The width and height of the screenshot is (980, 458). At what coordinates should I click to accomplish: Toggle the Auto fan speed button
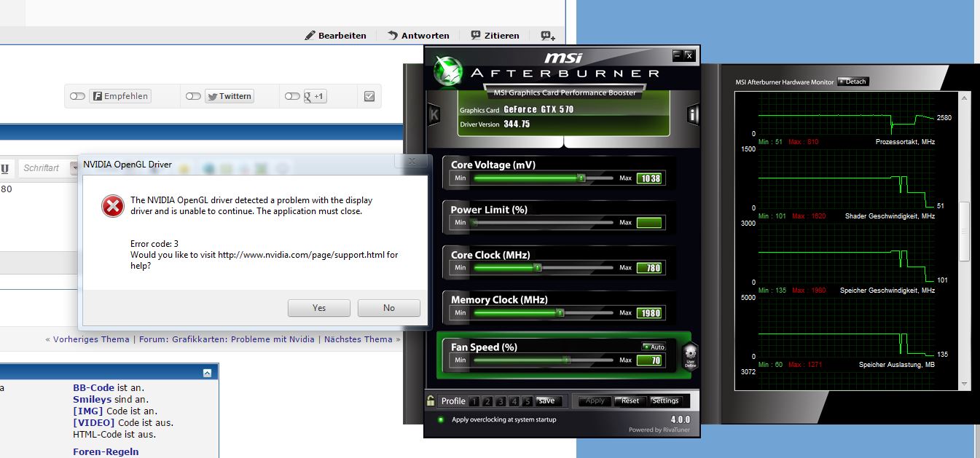point(654,347)
